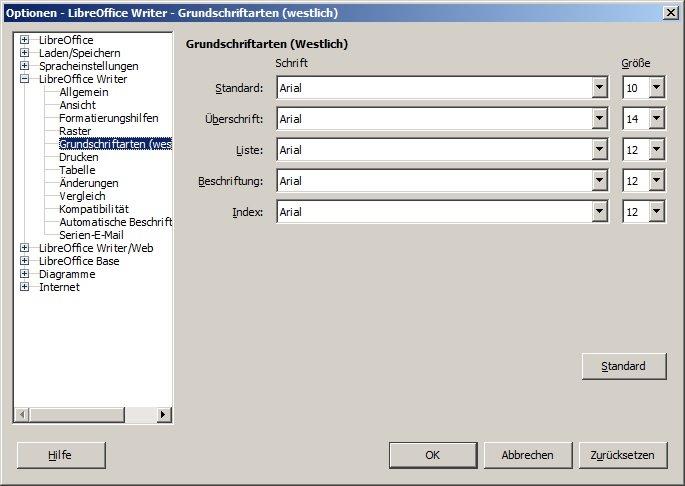Click the Laden/Speichern label

pos(80,53)
